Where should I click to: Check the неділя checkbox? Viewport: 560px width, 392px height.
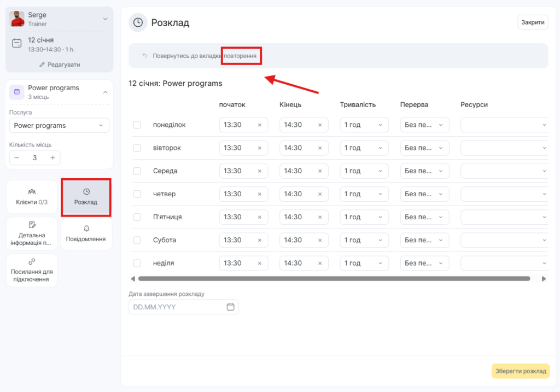tap(137, 263)
